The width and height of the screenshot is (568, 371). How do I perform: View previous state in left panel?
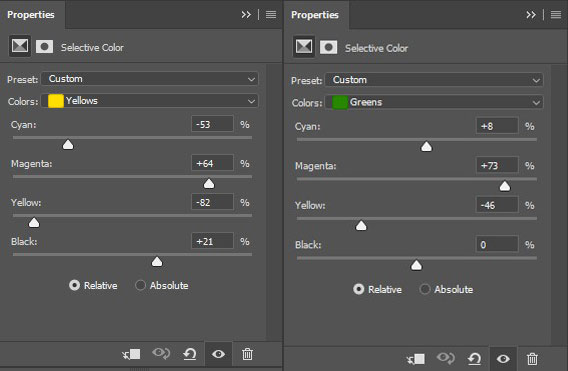click(x=161, y=353)
